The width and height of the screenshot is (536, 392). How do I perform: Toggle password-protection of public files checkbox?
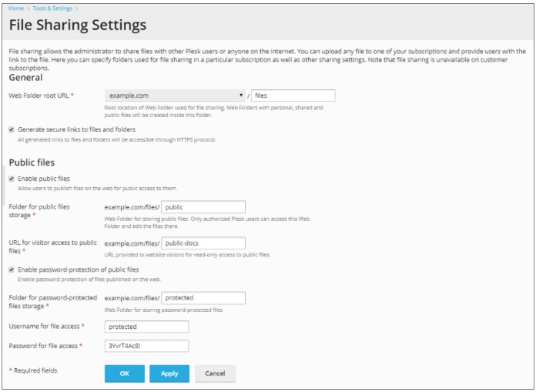12,270
